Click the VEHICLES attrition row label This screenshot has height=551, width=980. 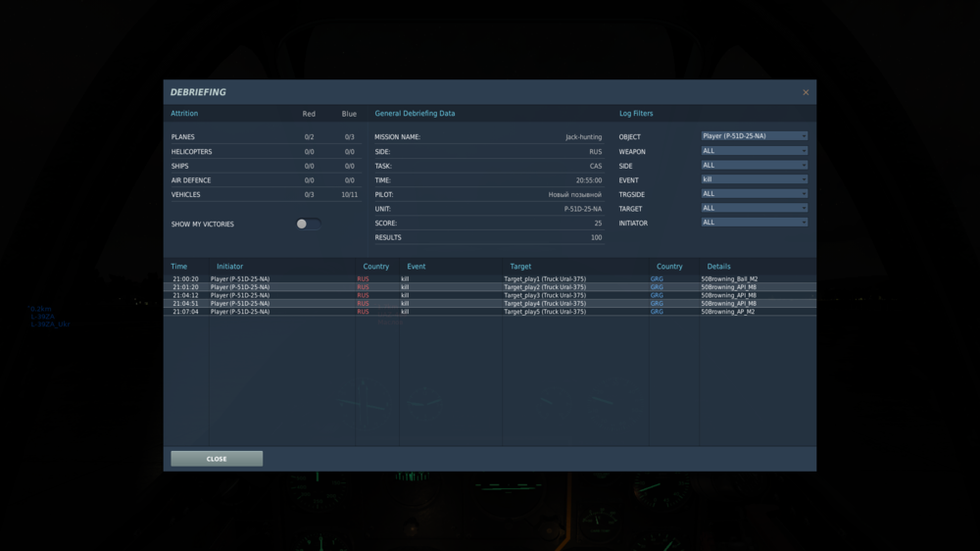pos(185,194)
